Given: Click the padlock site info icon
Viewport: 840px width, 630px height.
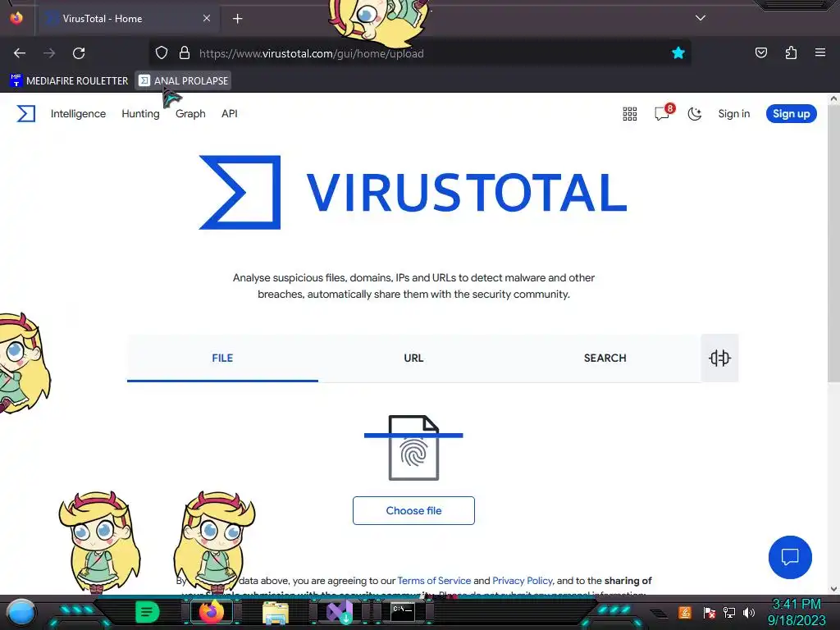Looking at the screenshot, I should [x=185, y=53].
